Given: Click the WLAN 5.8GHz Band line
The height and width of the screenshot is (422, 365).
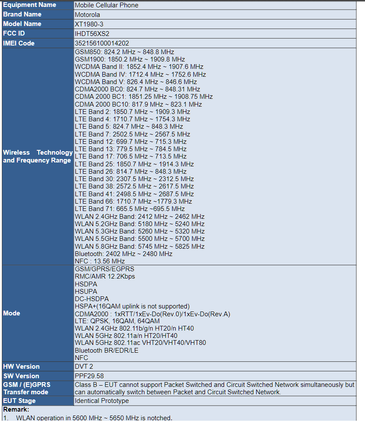Looking at the screenshot, I should [x=139, y=246].
